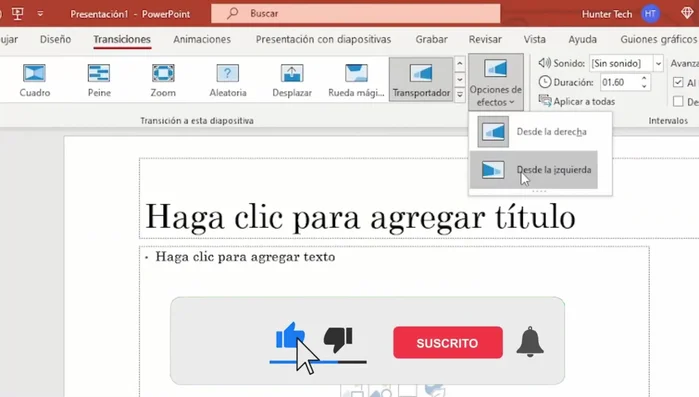This screenshot has width=699, height=397.
Task: Open the Guiones gráficos tab
Action: [x=659, y=39]
